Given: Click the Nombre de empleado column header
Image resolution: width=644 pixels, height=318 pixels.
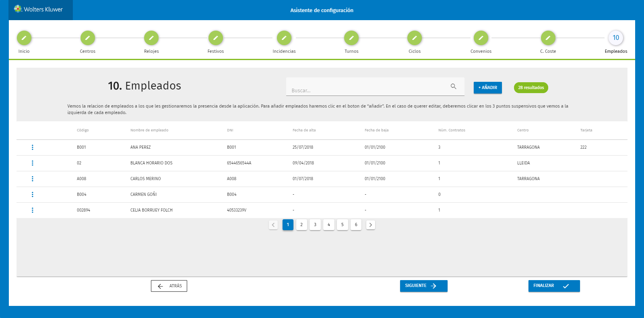Looking at the screenshot, I should click(149, 130).
